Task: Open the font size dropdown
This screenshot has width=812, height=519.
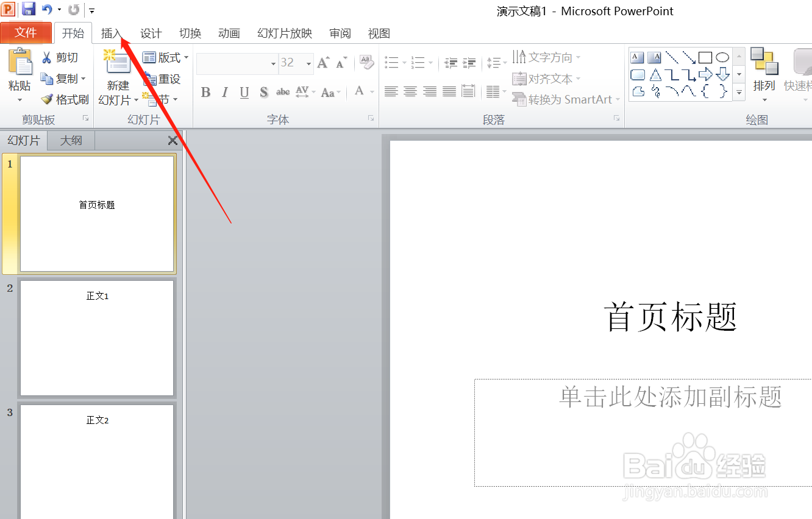Action: 308,63
